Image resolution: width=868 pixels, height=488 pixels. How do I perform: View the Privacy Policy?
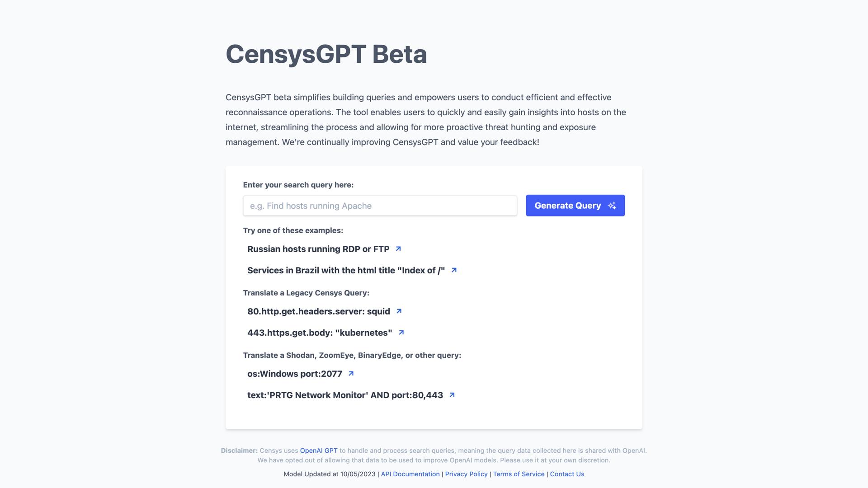pos(466,474)
